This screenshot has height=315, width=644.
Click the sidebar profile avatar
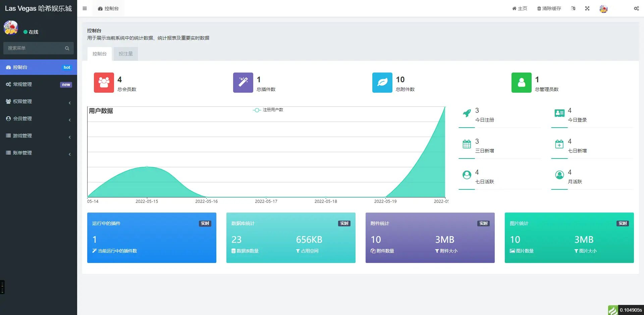pos(11,28)
